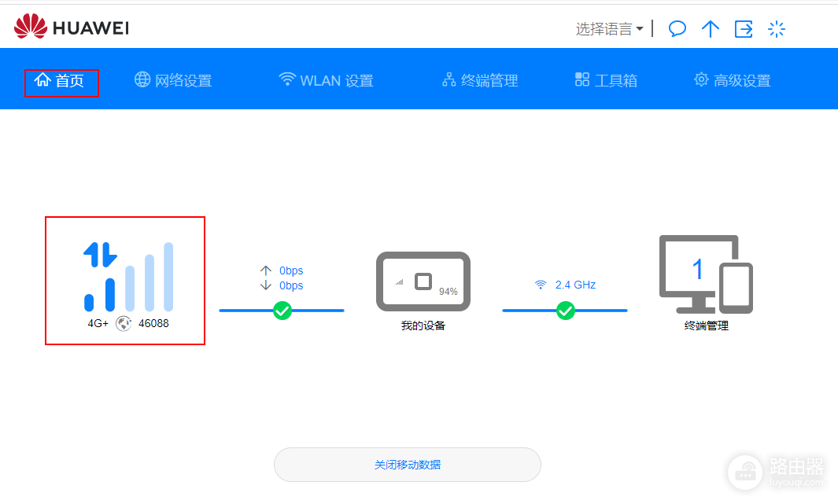The height and width of the screenshot is (504, 838).
Task: Go to the 首页 home tab
Action: click(x=59, y=81)
